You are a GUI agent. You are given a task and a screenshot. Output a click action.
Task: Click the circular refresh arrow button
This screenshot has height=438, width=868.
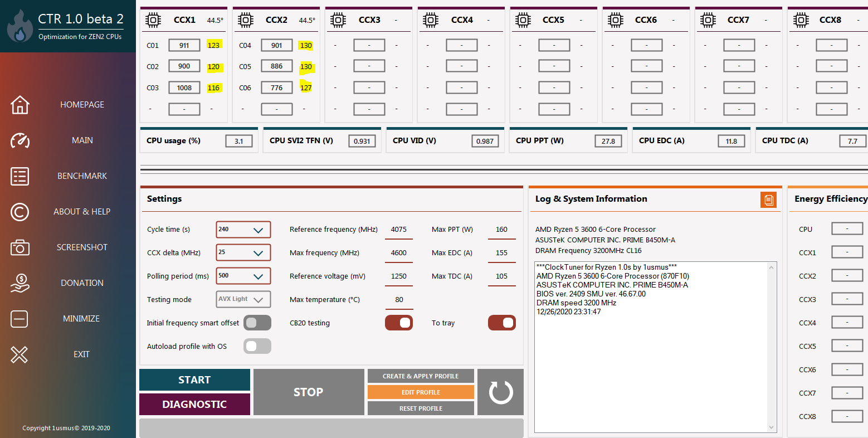click(500, 392)
